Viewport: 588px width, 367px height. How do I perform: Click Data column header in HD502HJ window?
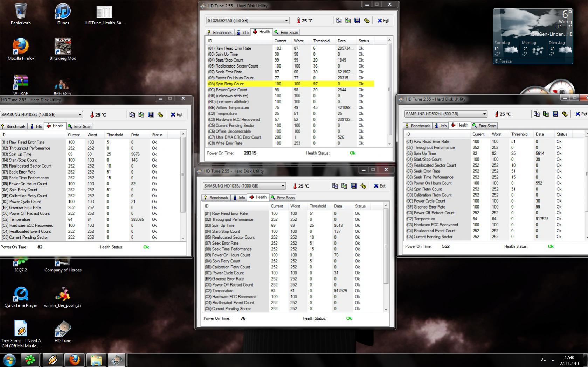click(x=544, y=134)
